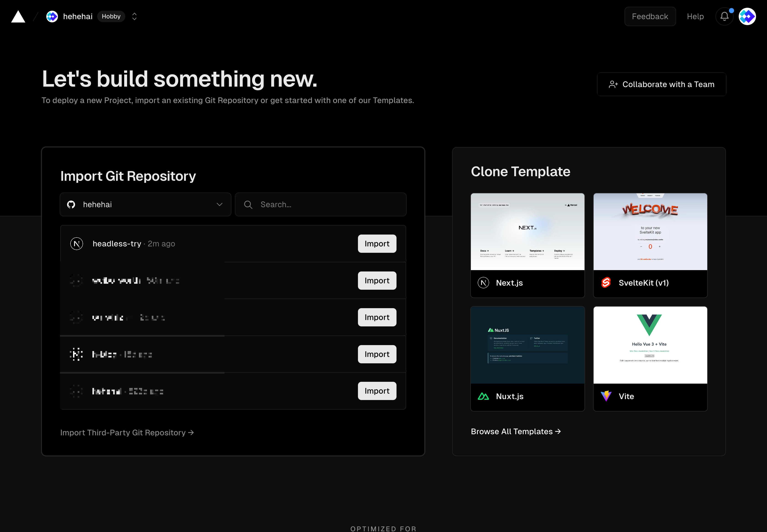Click the Clone Template heading
This screenshot has width=767, height=532.
pos(520,171)
